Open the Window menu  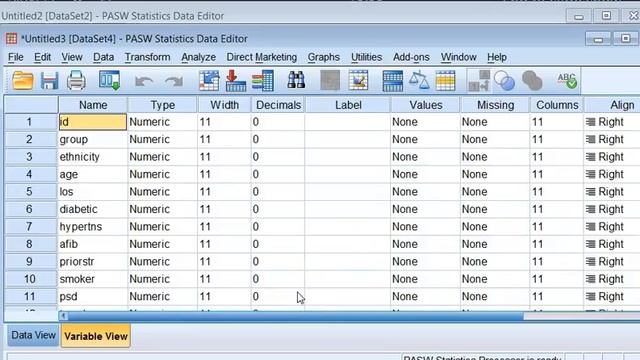(x=458, y=57)
